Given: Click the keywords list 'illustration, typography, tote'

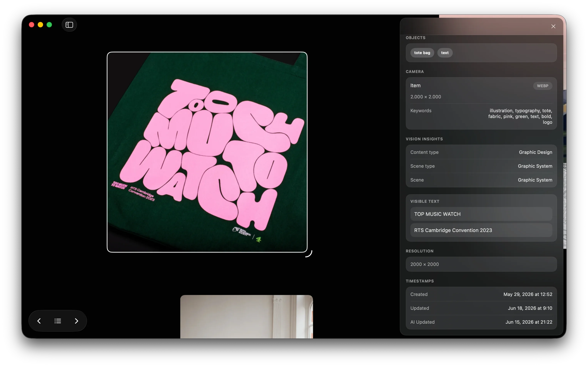Looking at the screenshot, I should [520, 116].
